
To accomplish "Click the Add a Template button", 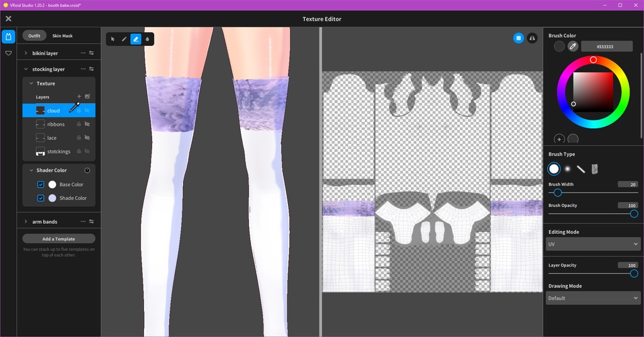I will (58, 238).
